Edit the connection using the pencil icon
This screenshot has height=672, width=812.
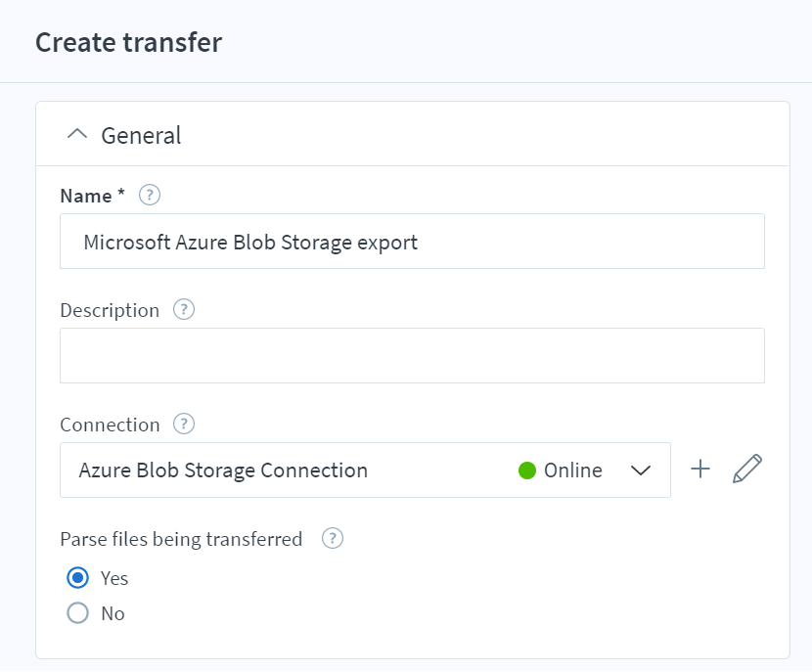pos(747,470)
